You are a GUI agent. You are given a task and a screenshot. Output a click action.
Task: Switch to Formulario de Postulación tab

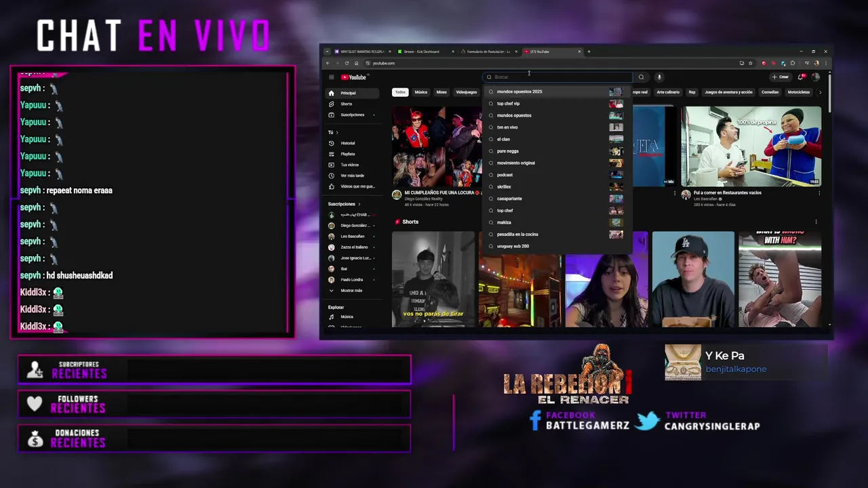coord(488,52)
